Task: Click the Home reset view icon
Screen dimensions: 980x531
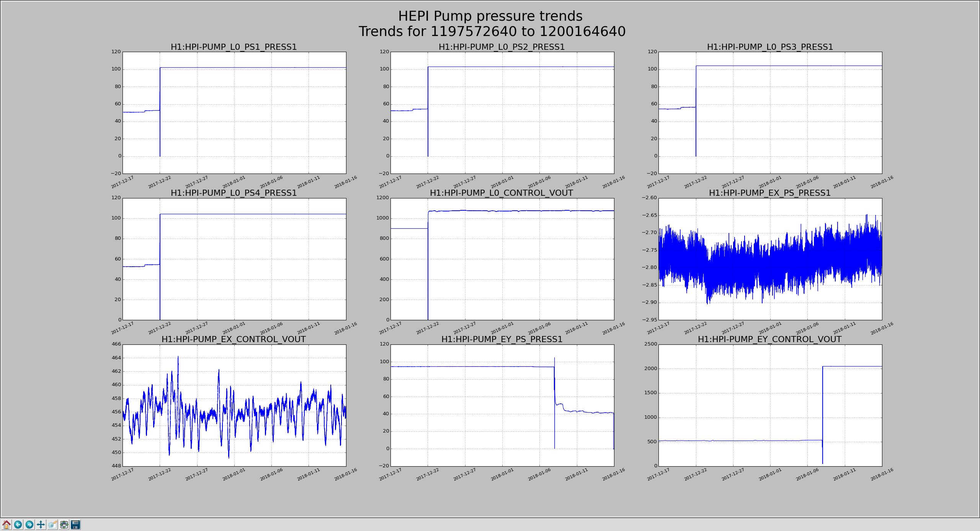Action: point(7,524)
